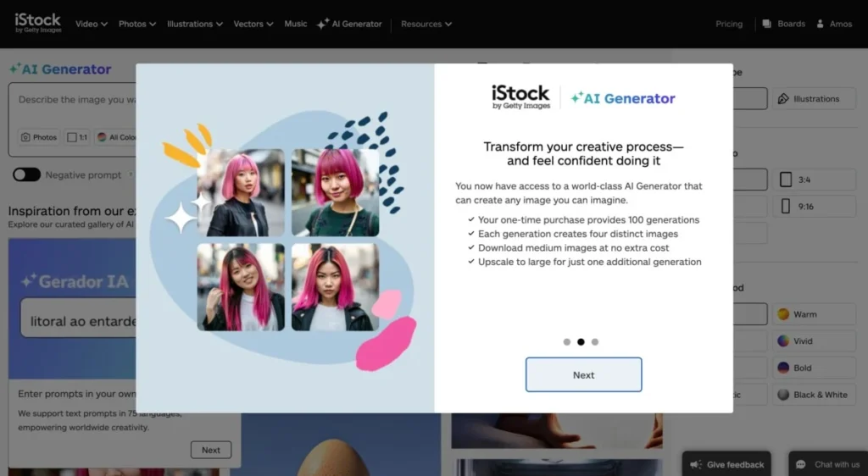Click the 1:1 aspect ratio chip

point(77,137)
